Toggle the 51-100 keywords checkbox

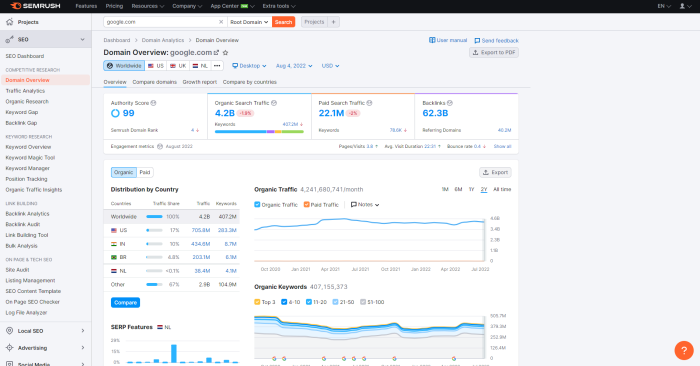[x=363, y=302]
